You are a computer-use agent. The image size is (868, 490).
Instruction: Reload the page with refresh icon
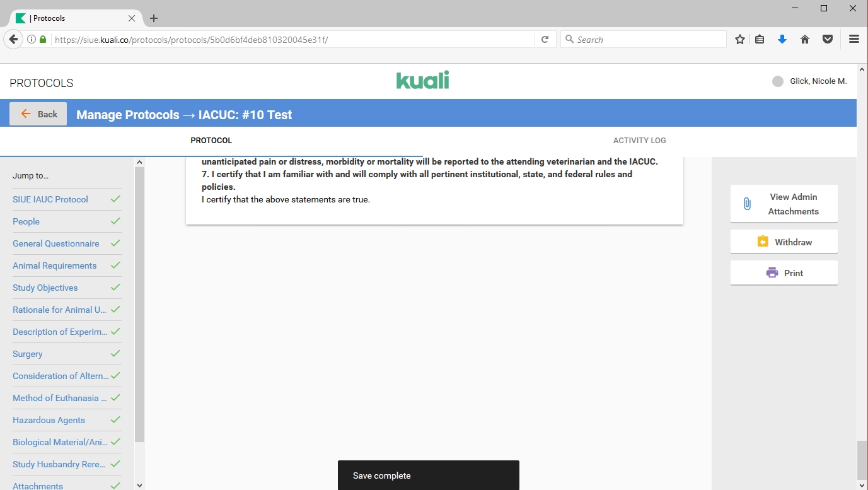pos(545,39)
